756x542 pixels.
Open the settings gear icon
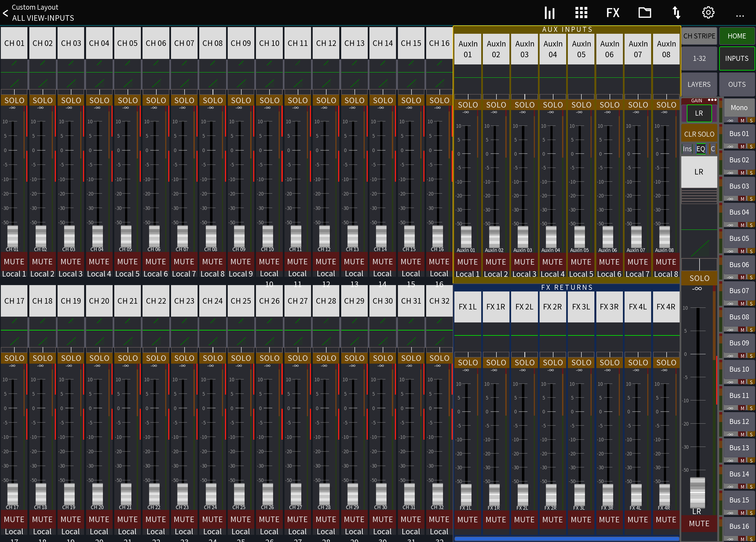[708, 13]
